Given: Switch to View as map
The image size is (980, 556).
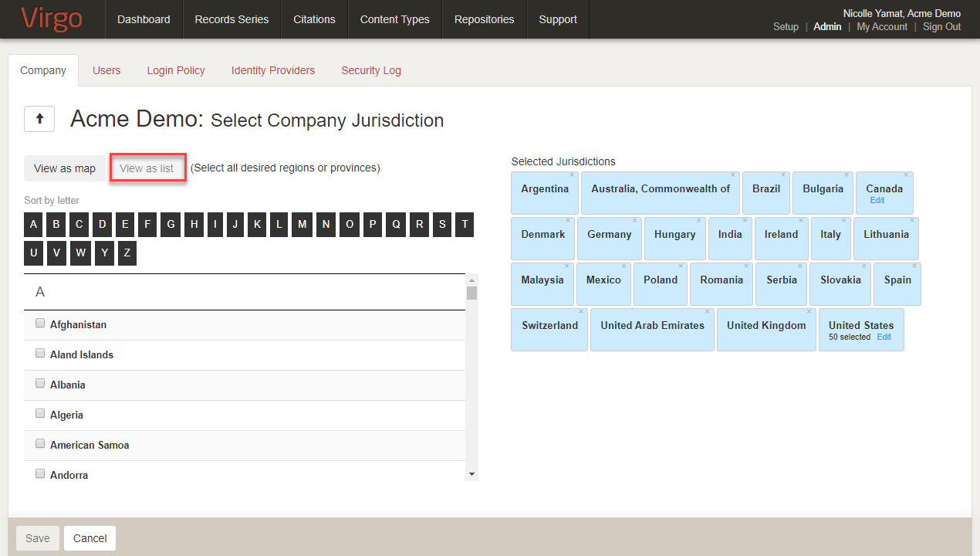Looking at the screenshot, I should 65,168.
